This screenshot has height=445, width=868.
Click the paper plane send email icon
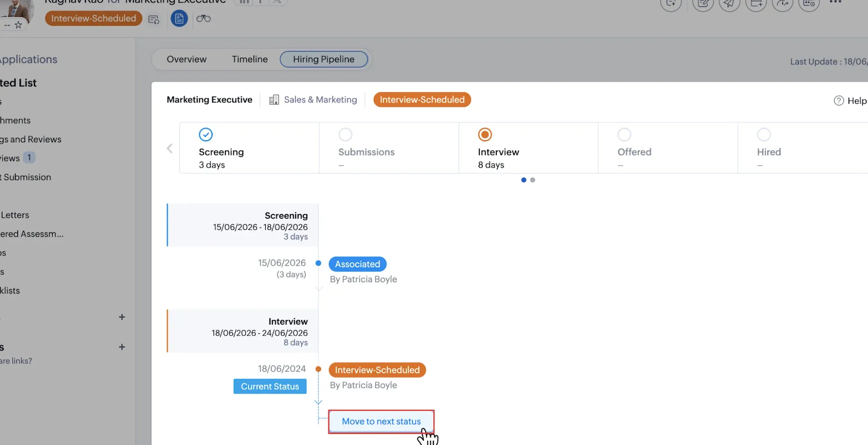tap(729, 3)
